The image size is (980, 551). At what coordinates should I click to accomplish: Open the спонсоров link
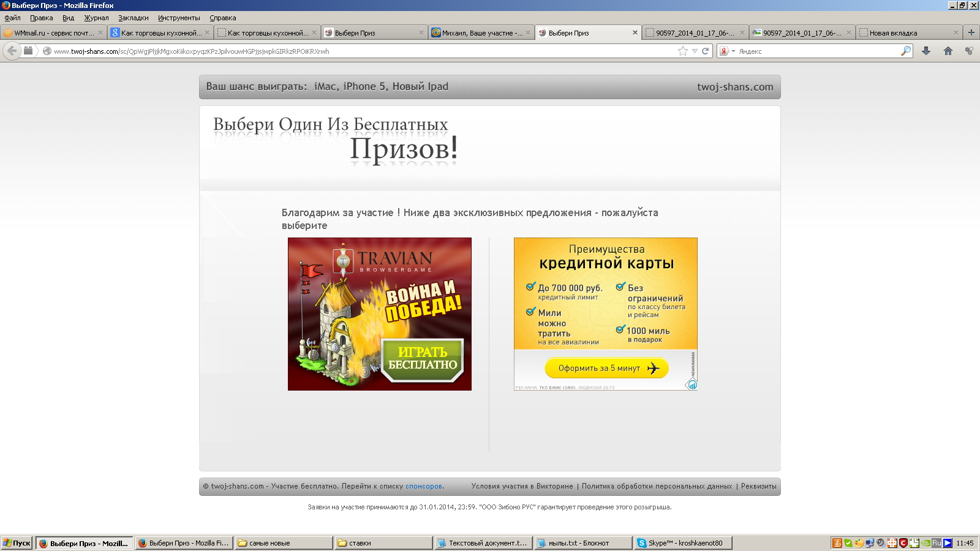click(423, 486)
